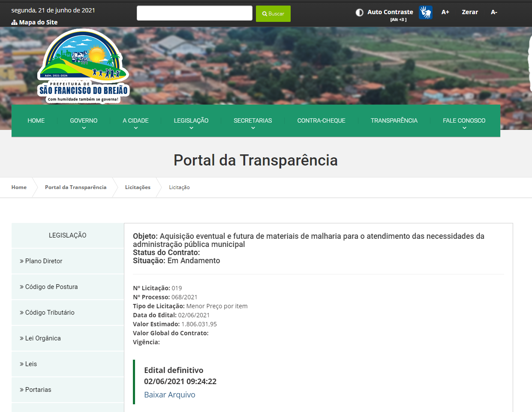Image resolution: width=532 pixels, height=412 pixels.
Task: Open Lei Orgânica in the sidebar
Action: pos(68,338)
